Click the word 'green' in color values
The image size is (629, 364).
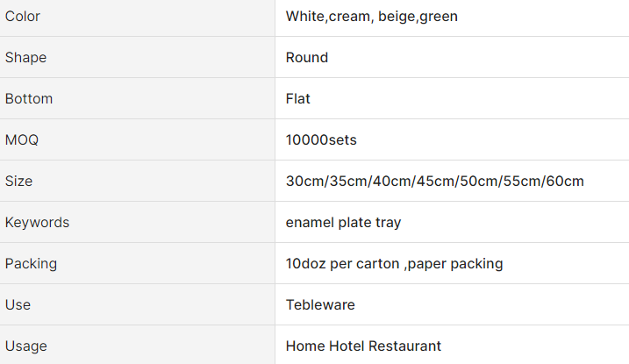tap(439, 17)
